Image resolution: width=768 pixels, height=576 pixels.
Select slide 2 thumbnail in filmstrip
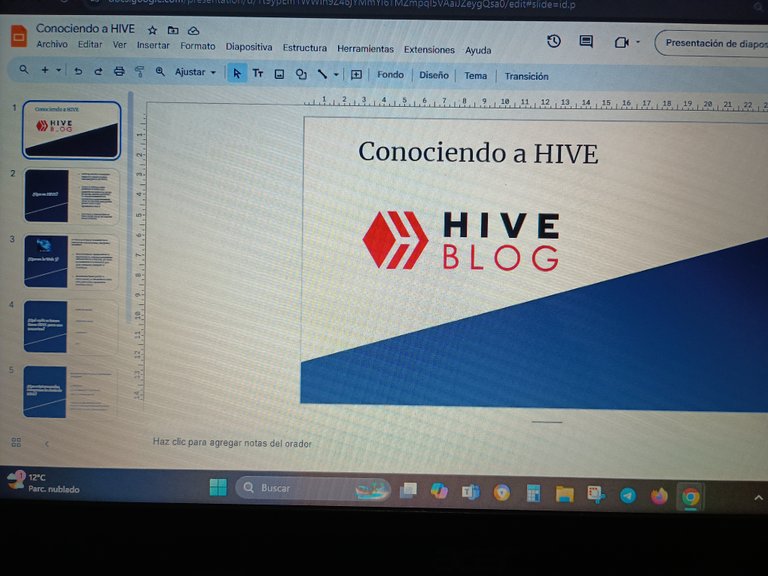[72, 196]
